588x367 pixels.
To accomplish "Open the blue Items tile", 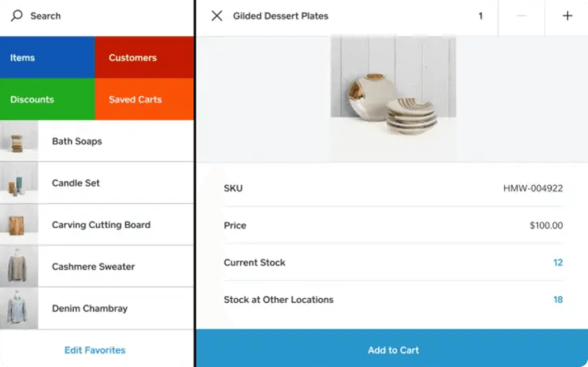I will pyautogui.click(x=48, y=58).
